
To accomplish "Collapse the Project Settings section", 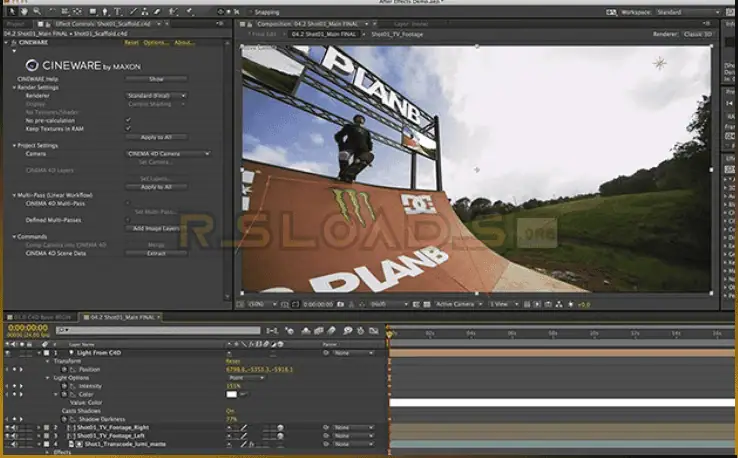I will pyautogui.click(x=14, y=145).
